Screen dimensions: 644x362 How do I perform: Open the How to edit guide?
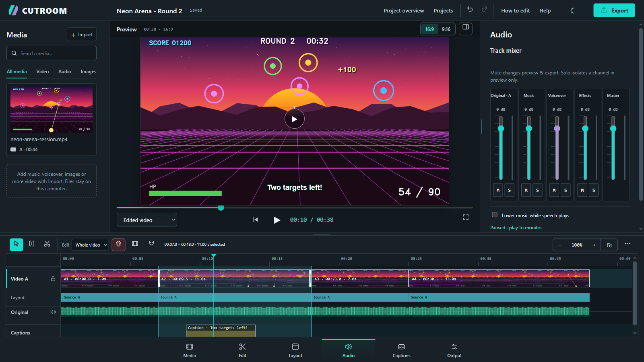[x=515, y=11]
